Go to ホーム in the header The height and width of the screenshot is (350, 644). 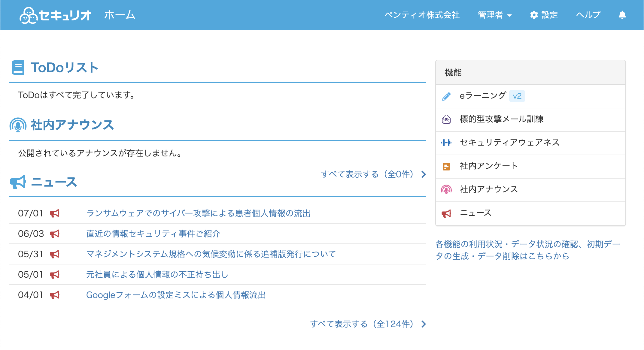pos(120,15)
